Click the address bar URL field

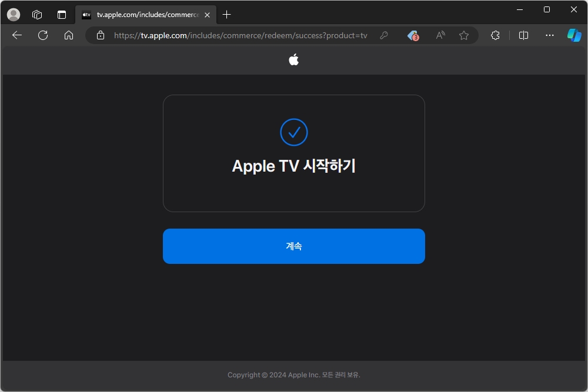240,35
